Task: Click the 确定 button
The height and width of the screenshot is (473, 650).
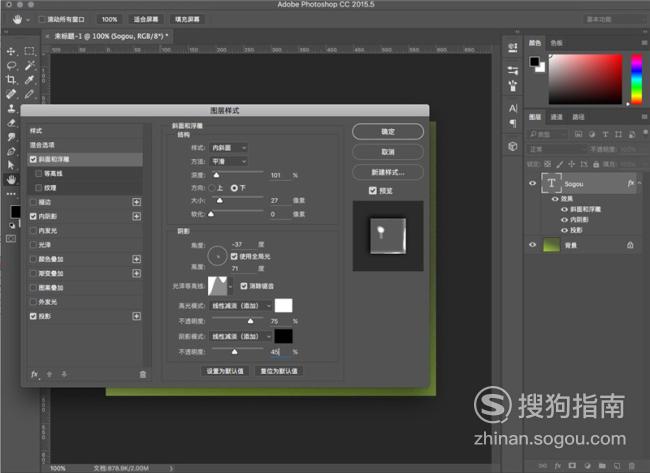Action: coord(388,132)
